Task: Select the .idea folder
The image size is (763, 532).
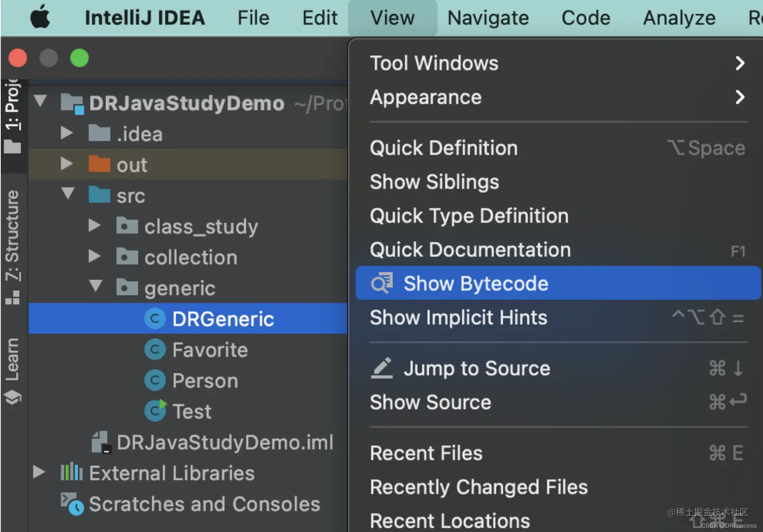Action: pyautogui.click(x=140, y=134)
